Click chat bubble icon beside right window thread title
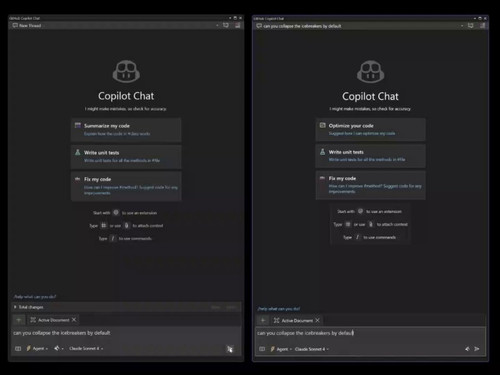This screenshot has width=500, height=375. (259, 26)
